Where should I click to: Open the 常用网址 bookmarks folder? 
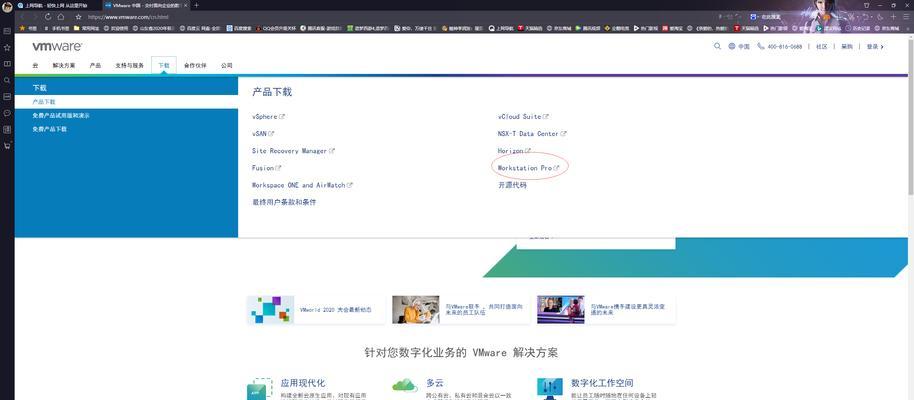pos(86,27)
